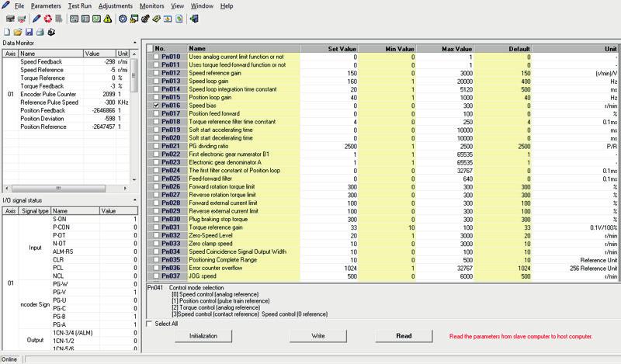Viewport: 621px width, 364px height.
Task: Click Data Monitor scrollbar up arrow
Action: (x=134, y=54)
